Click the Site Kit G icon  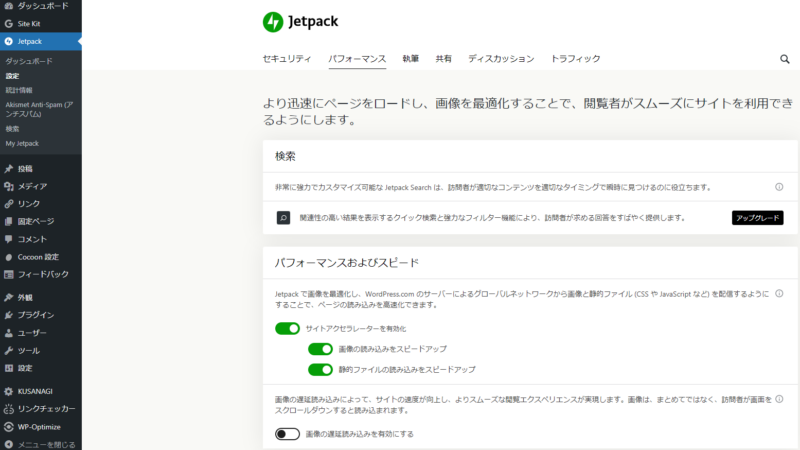pos(9,23)
